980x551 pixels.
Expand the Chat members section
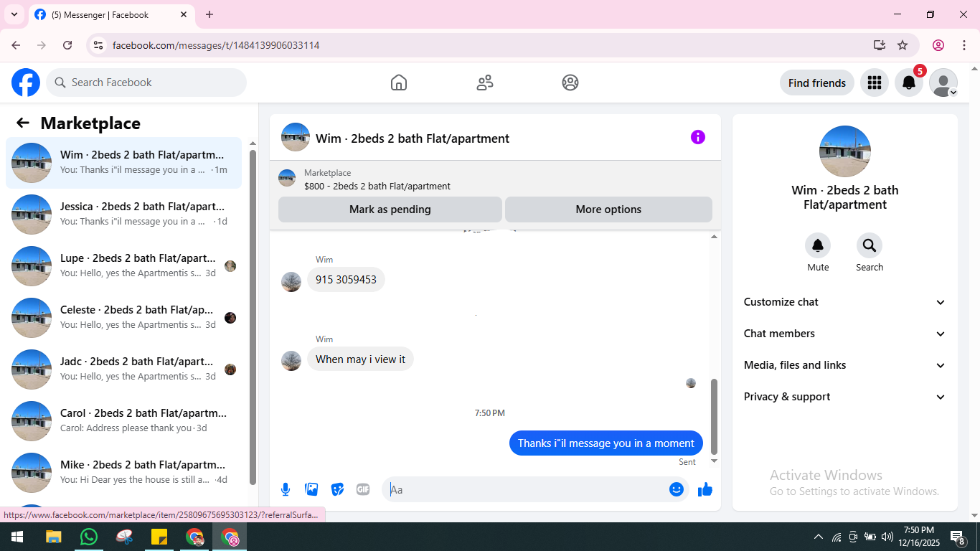pyautogui.click(x=845, y=334)
